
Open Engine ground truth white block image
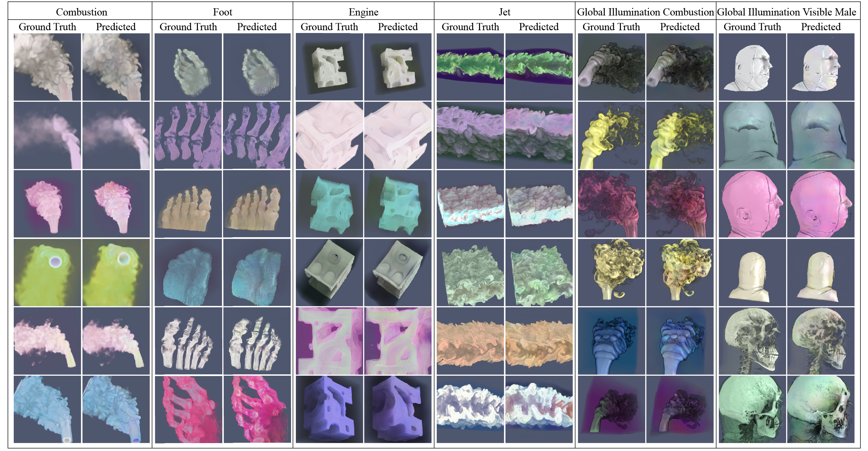[x=329, y=67]
